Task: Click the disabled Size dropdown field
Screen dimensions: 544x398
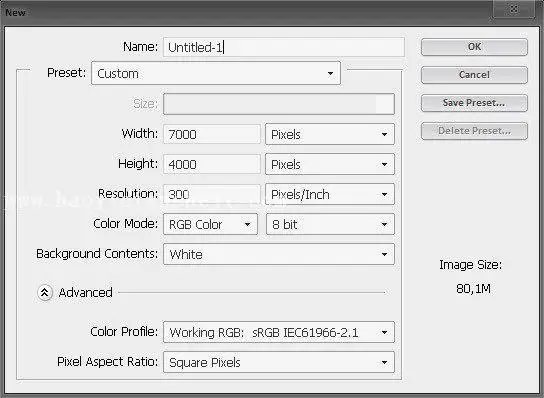Action: 279,104
